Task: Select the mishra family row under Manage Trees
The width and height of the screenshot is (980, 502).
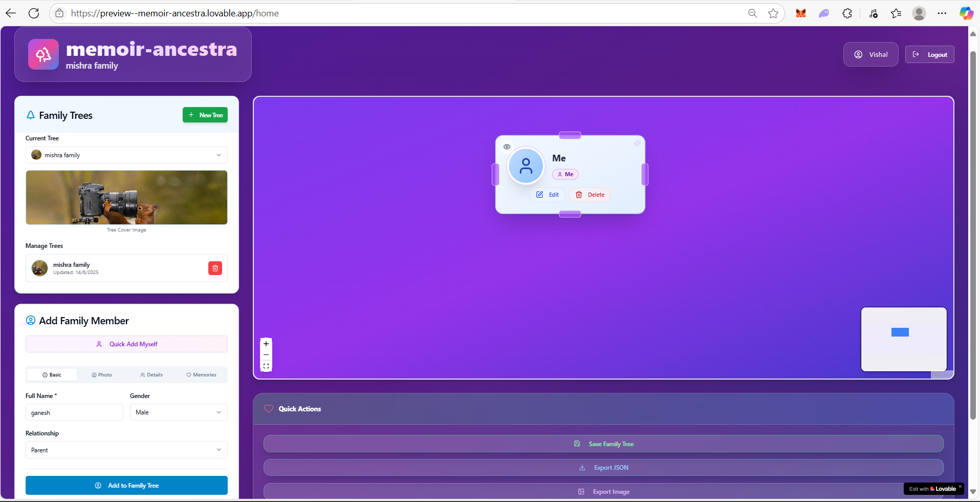Action: (126, 268)
